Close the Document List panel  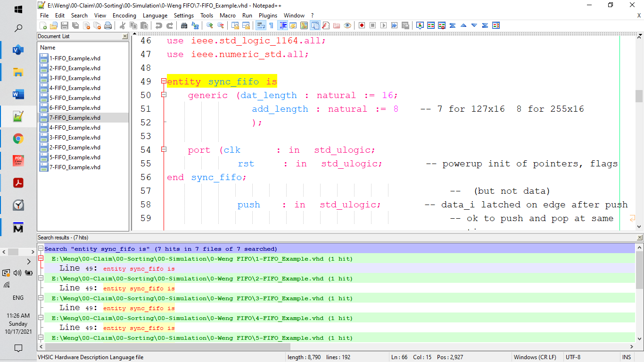[x=125, y=36]
